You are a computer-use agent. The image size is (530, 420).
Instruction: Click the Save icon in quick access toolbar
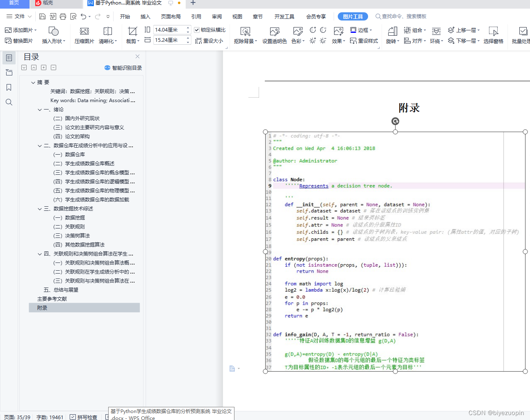click(x=43, y=16)
